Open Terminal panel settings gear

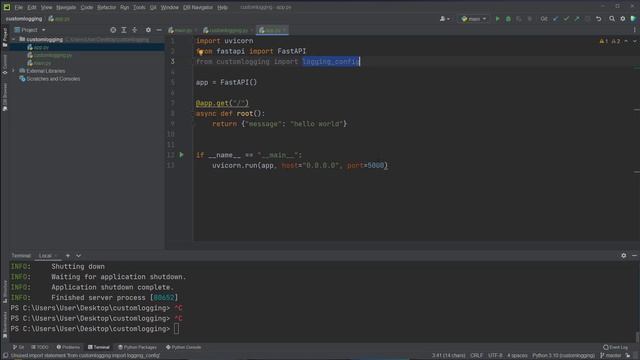point(624,256)
